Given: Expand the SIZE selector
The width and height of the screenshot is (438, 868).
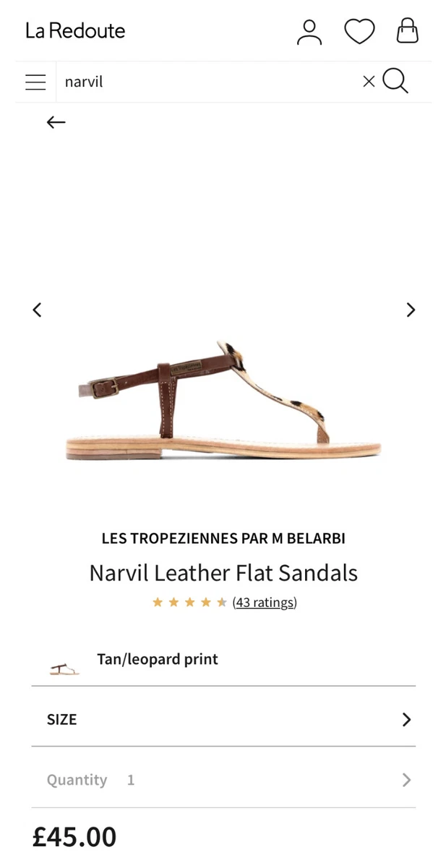Looking at the screenshot, I should (x=223, y=719).
